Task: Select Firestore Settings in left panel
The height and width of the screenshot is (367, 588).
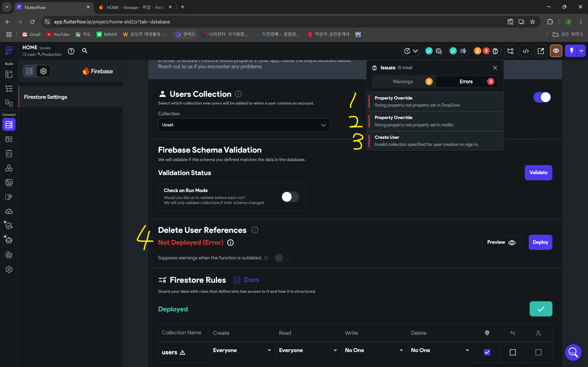Action: coord(70,97)
